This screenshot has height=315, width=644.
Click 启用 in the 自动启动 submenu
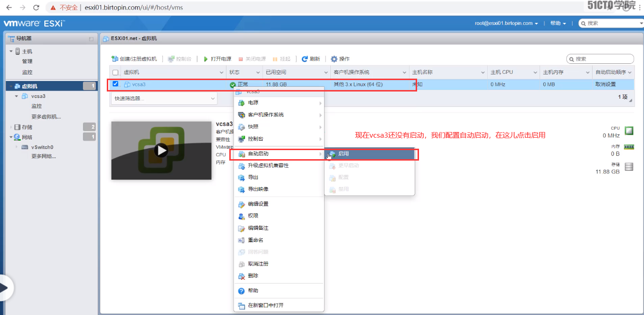tap(369, 154)
